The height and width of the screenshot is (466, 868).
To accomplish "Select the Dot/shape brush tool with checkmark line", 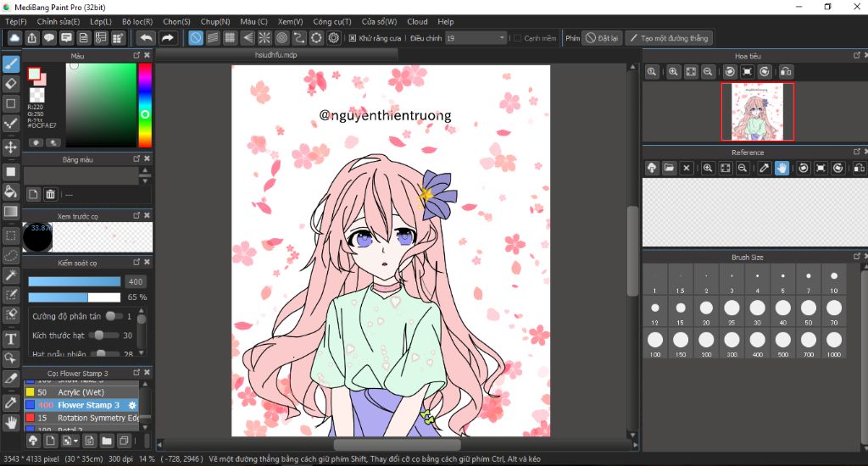I will [10, 123].
